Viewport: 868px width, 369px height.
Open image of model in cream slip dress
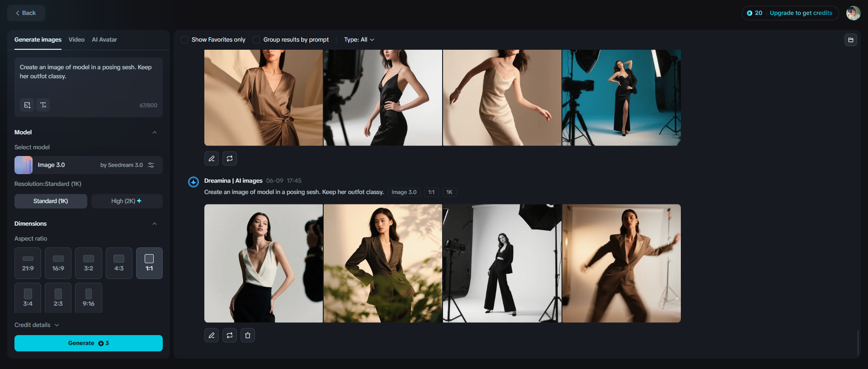[502, 98]
